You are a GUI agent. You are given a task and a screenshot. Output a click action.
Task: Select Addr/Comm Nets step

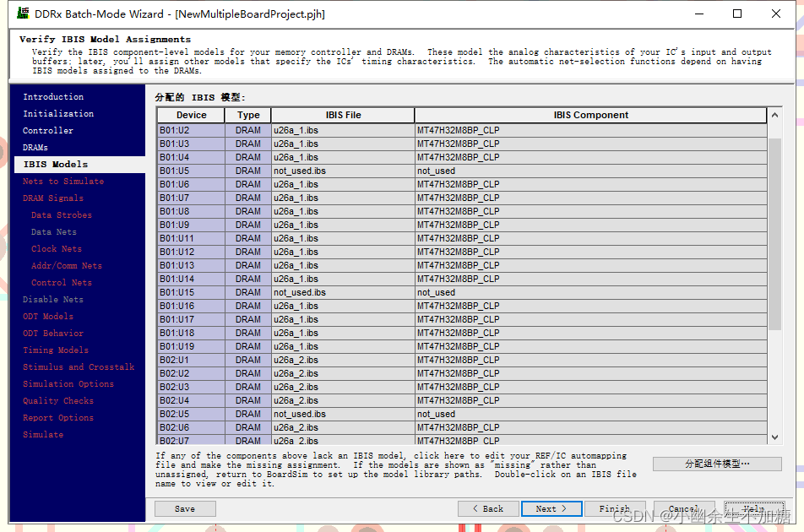click(x=67, y=266)
